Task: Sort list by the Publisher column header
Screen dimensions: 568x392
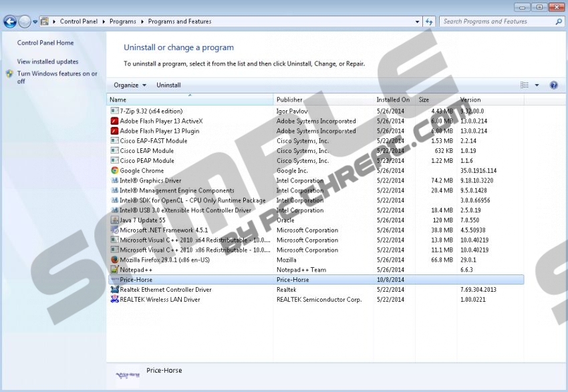Action: click(289, 100)
